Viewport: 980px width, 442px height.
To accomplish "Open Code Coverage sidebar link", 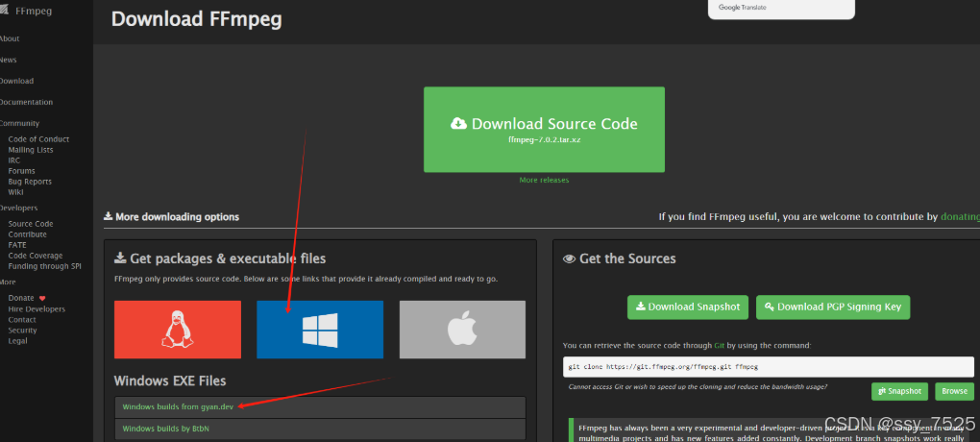I will [x=36, y=256].
